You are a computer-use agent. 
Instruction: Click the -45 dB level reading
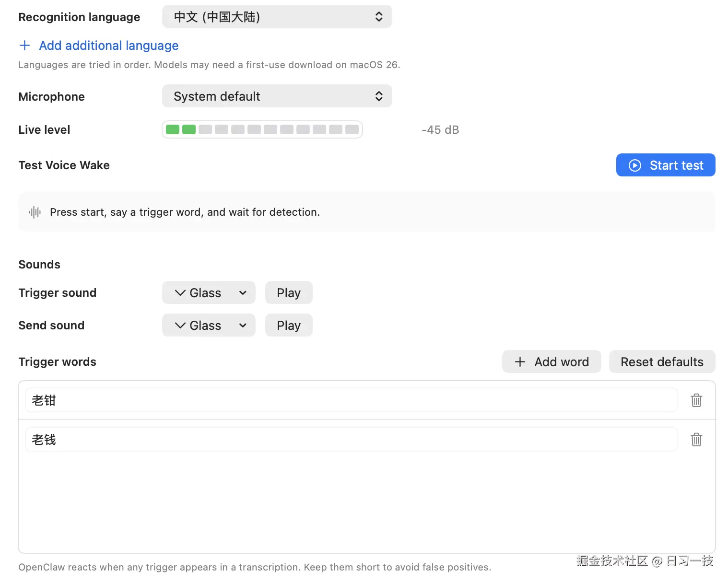tap(440, 130)
